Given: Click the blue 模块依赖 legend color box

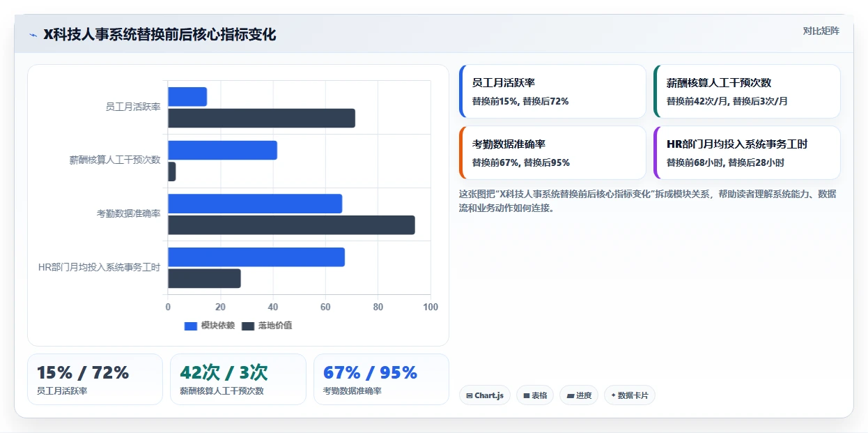Looking at the screenshot, I should [191, 326].
